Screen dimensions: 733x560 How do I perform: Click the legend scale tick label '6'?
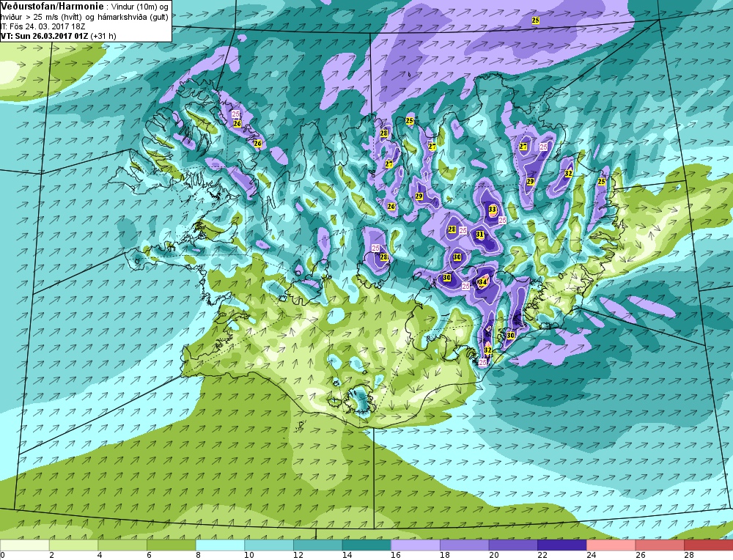pyautogui.click(x=149, y=556)
